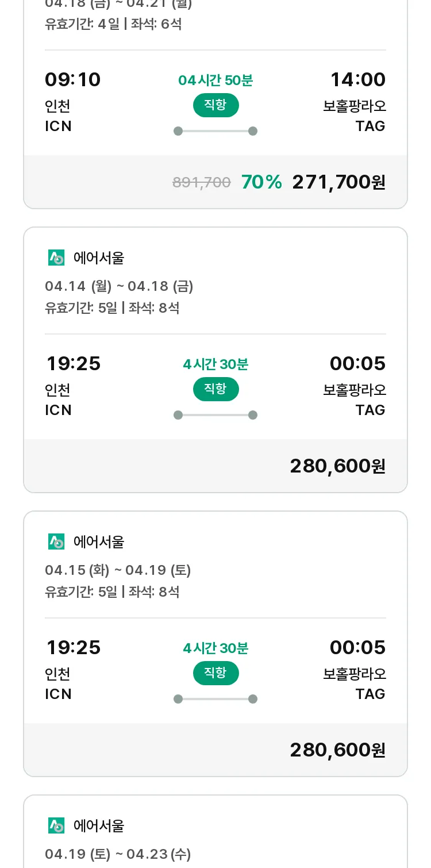Tap 00:05 arrival on 04.14 flight card
This screenshot has width=431, height=868.
click(357, 364)
